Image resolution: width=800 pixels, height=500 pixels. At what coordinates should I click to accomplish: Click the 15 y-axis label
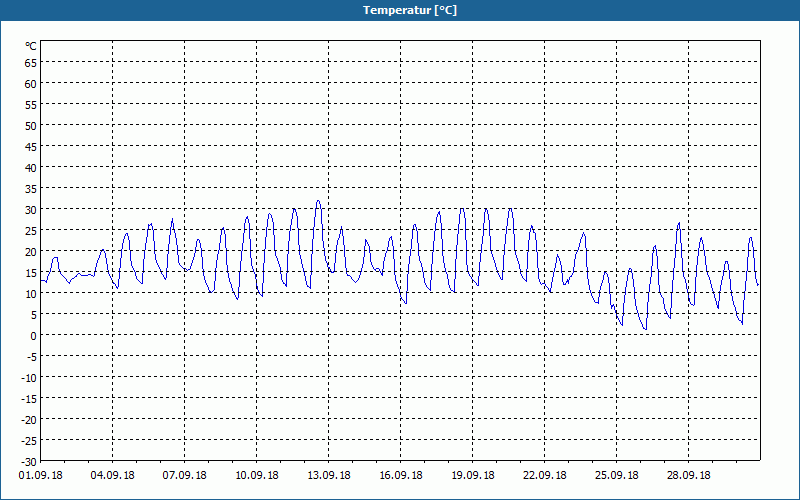click(31, 272)
